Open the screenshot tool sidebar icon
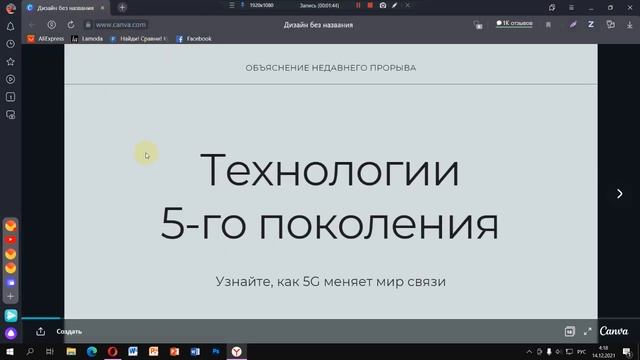Screen dimensions: 640x360 (11, 115)
